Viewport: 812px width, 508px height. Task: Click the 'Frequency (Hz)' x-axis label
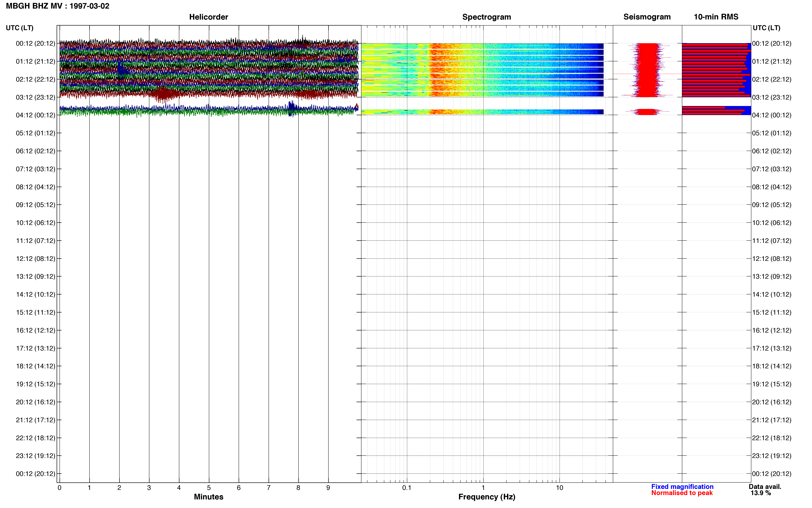click(487, 497)
